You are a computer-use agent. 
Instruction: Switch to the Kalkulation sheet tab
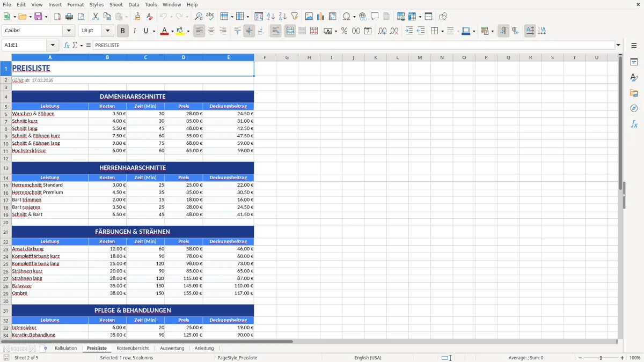pos(65,348)
